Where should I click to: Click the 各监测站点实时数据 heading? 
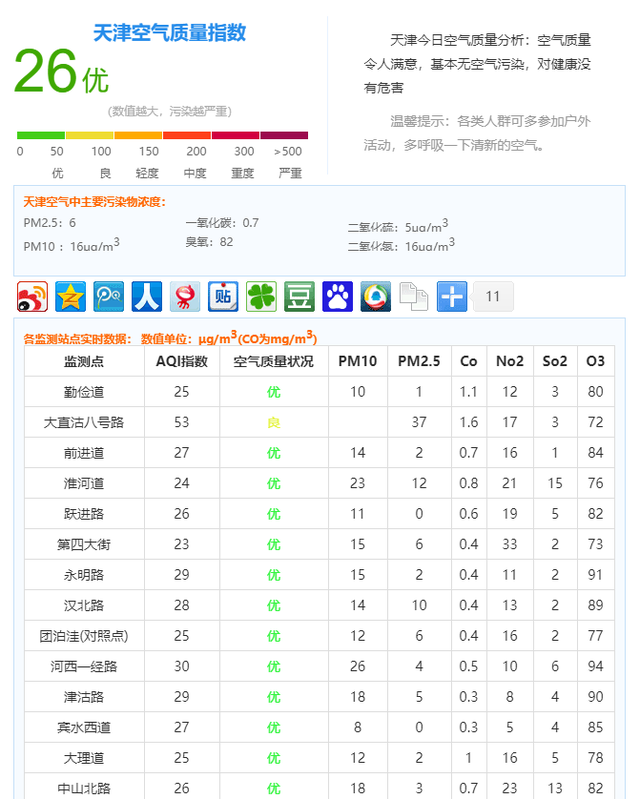point(77,339)
